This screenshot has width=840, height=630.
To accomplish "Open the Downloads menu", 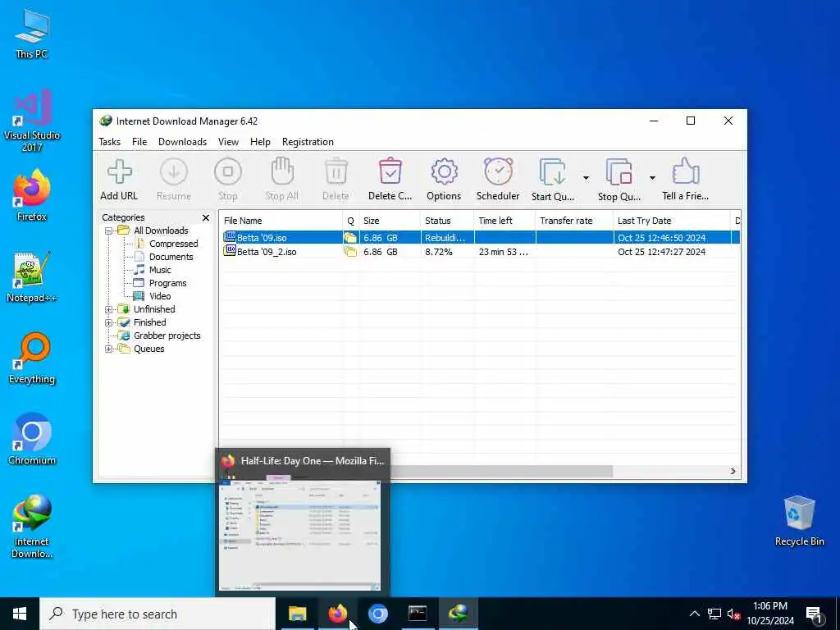I will click(182, 142).
